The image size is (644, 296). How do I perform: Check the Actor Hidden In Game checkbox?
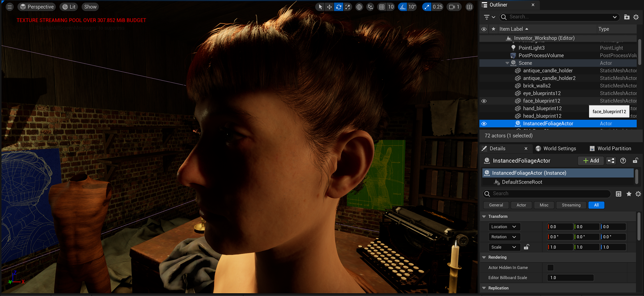[x=550, y=268]
